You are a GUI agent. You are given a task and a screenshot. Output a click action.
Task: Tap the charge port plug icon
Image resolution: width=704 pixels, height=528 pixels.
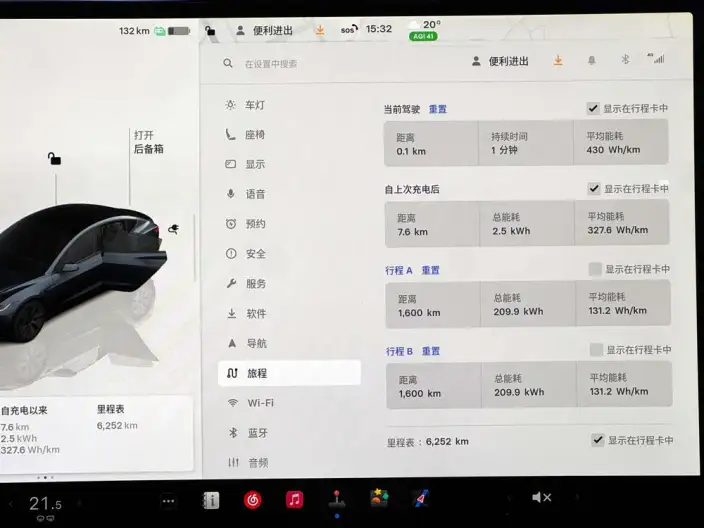click(x=173, y=229)
